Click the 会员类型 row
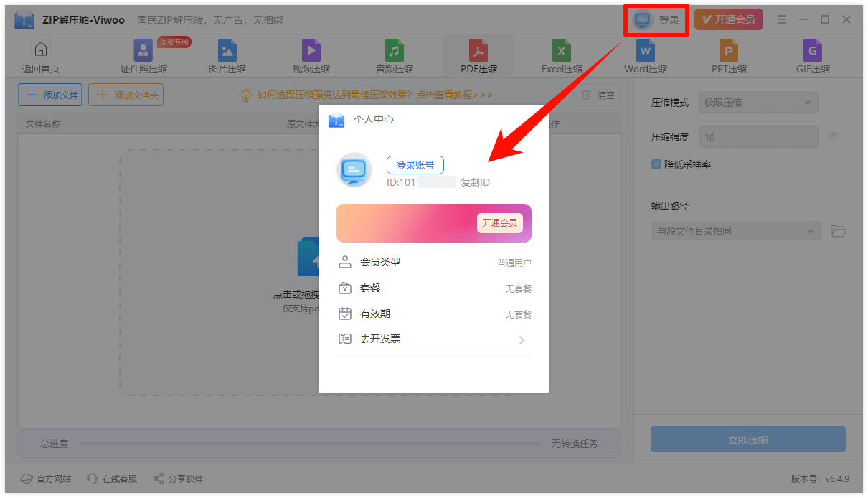The width and height of the screenshot is (868, 498). pyautogui.click(x=434, y=263)
